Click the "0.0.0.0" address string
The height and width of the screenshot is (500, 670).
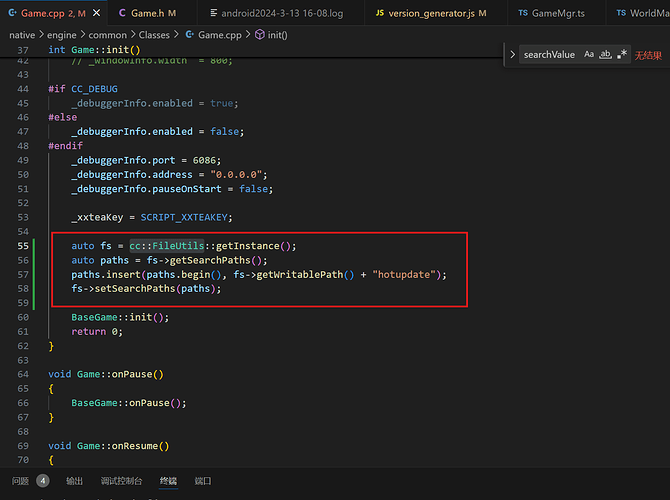[236, 175]
